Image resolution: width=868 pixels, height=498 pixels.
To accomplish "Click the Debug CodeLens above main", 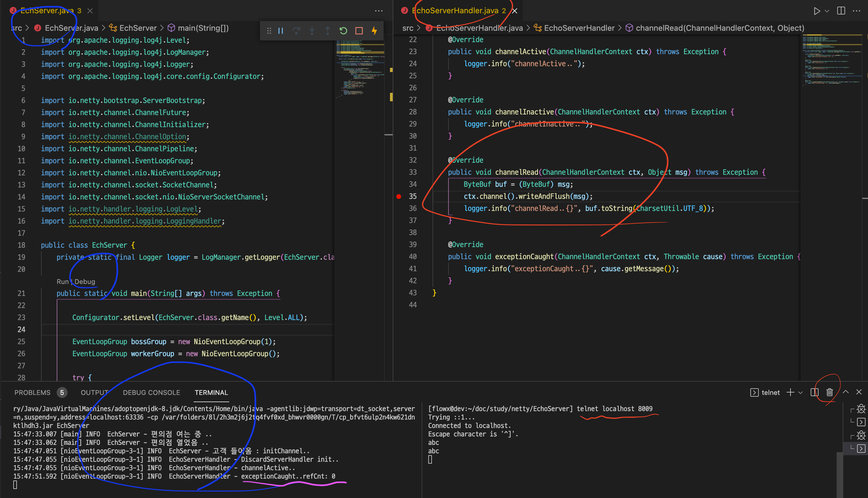I will click(x=85, y=282).
